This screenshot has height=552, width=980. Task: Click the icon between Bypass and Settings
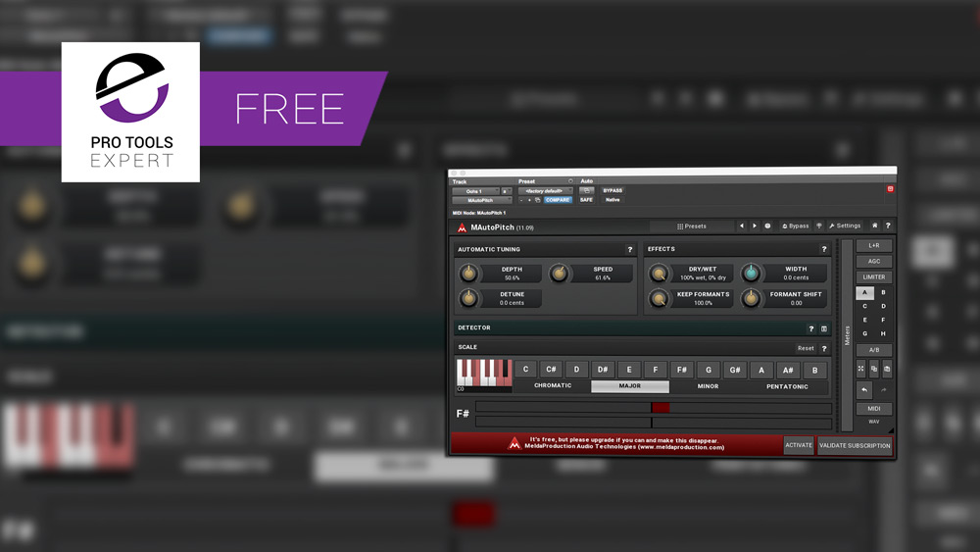pos(818,226)
